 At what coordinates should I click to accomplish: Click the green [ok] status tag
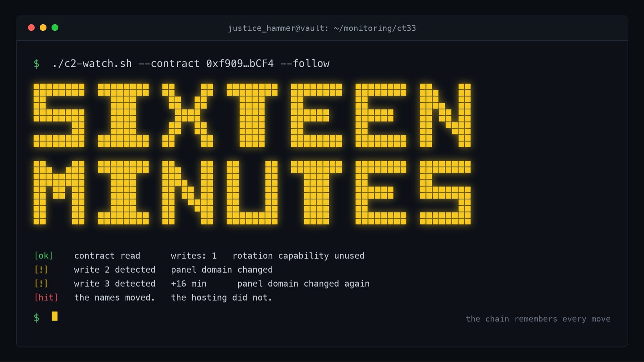point(43,256)
